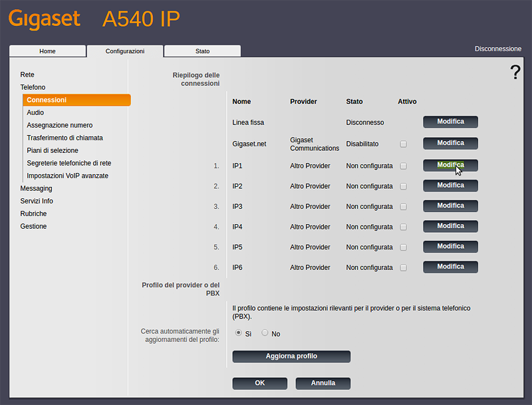The width and height of the screenshot is (532, 405).
Task: Click the Disconnessione link
Action: pyautogui.click(x=497, y=49)
